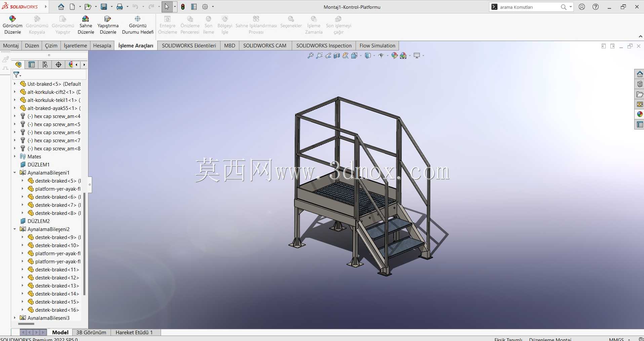This screenshot has width=644, height=341.
Task: Switch to 3B Görünüm bottom tab
Action: tap(91, 332)
